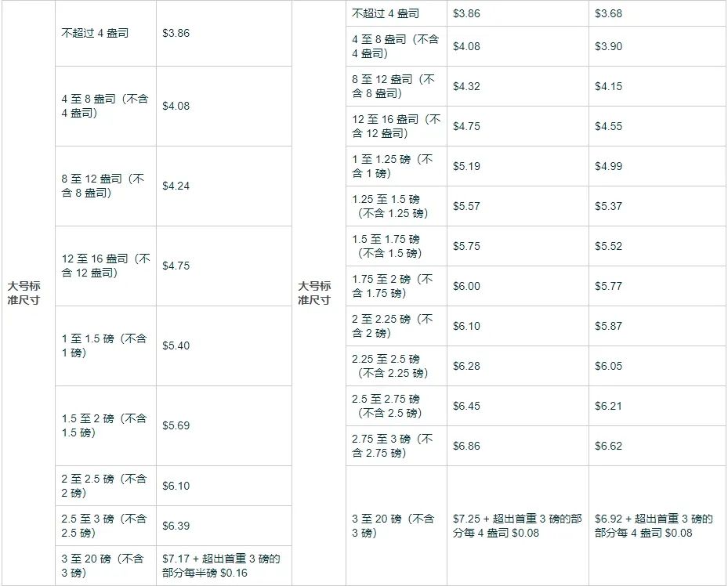This screenshot has height=586, width=728.
Task: Select the $6.00 price cell
Action: 466,287
